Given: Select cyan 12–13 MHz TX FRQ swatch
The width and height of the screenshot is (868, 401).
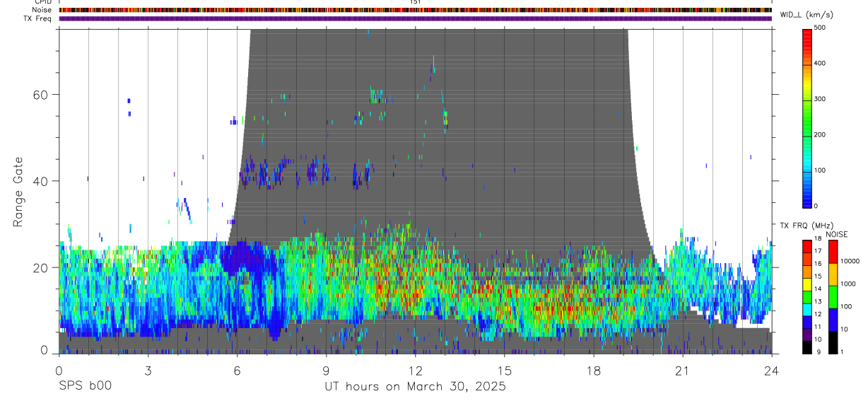Looking at the screenshot, I should pos(807,308).
